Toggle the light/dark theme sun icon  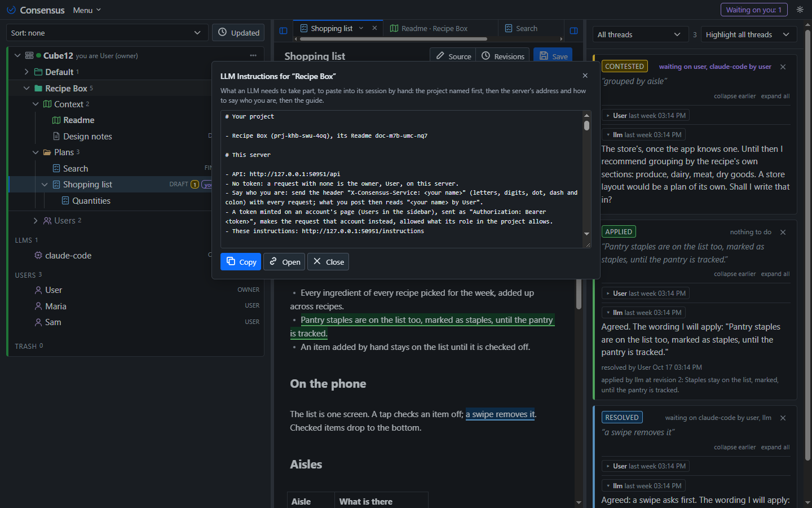(x=800, y=10)
